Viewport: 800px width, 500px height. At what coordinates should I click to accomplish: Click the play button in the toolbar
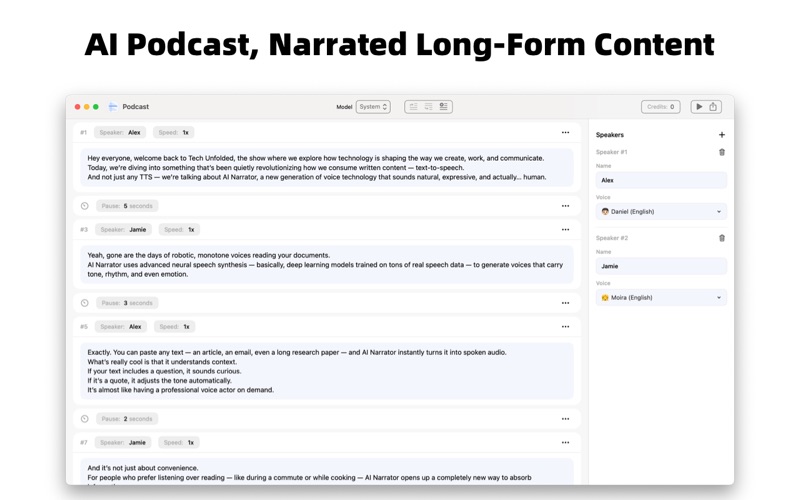click(699, 107)
